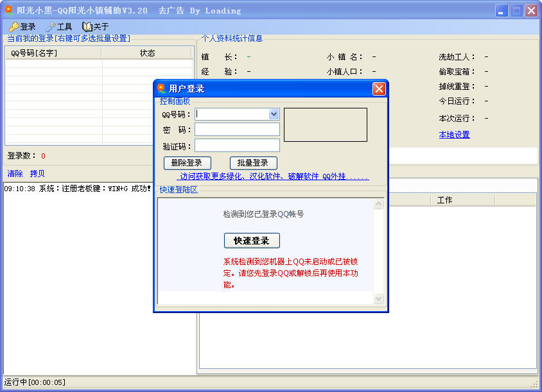Screen dimensions: 542x392
Task: Expand the QQ号码 dropdown arrow
Action: (x=274, y=114)
